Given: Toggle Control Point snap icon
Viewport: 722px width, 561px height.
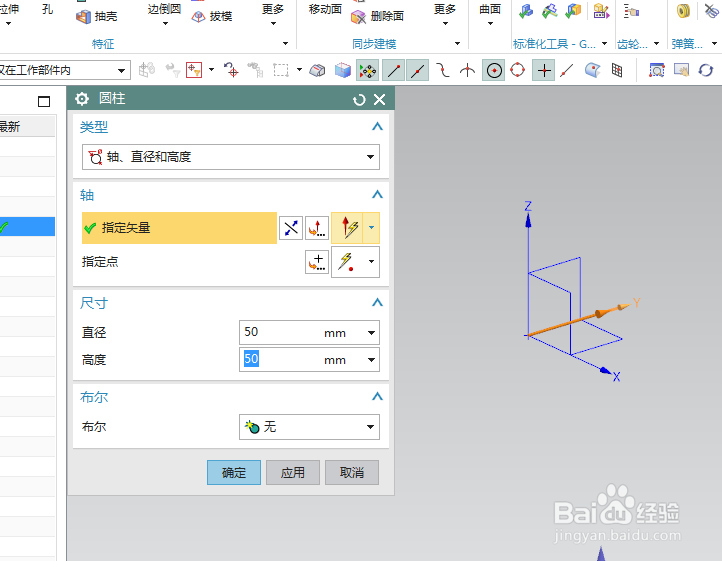Looking at the screenshot, I should (443, 70).
